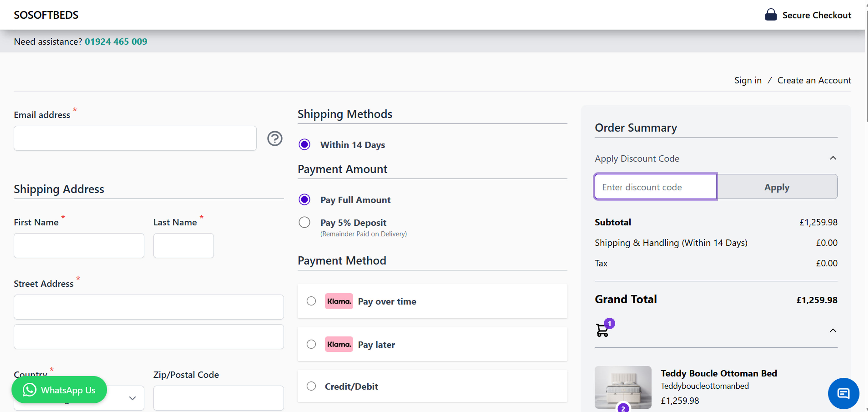Select the Pay 5% Deposit option
This screenshot has width=868, height=412.
point(304,223)
